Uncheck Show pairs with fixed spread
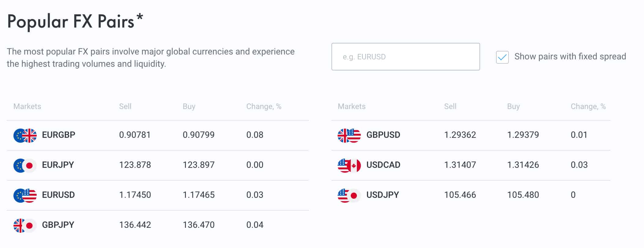The width and height of the screenshot is (644, 248). pos(502,57)
